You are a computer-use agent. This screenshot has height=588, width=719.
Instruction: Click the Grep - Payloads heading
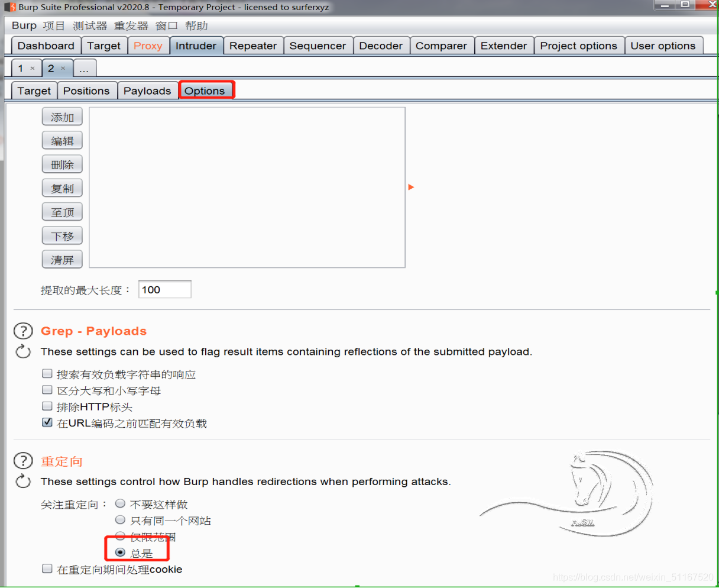click(x=93, y=331)
